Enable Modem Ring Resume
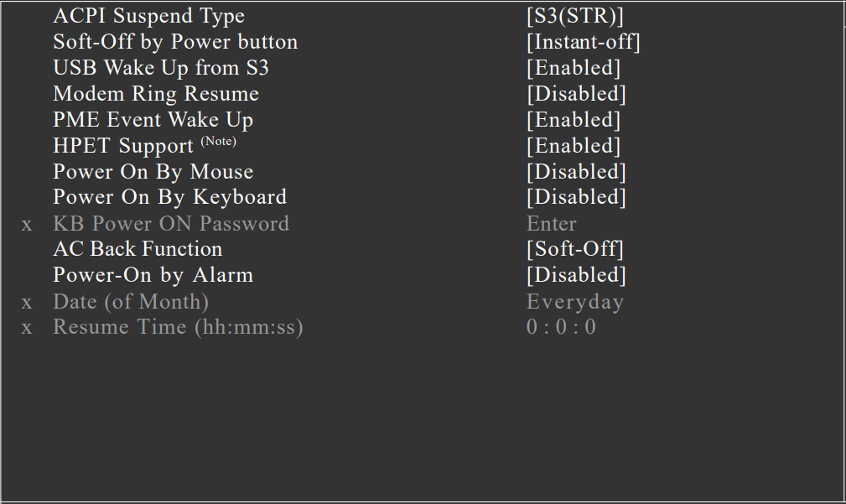The height and width of the screenshot is (504, 846). pos(156,94)
